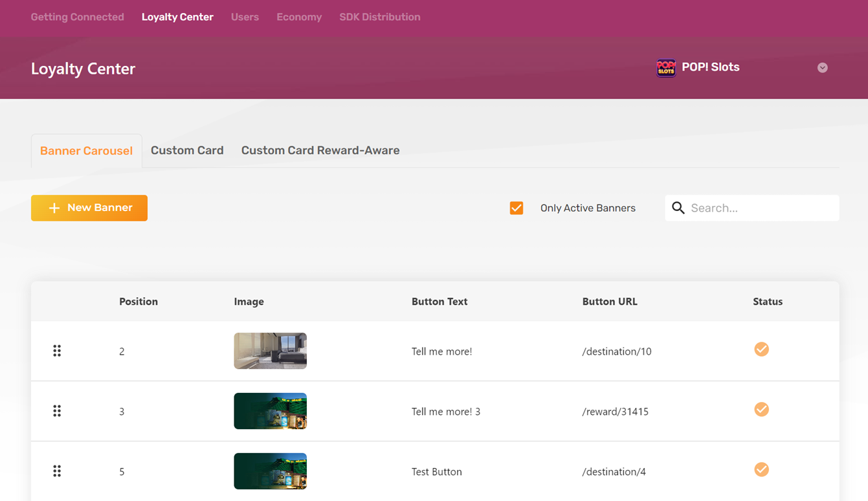Uncheck the Only Active Banners checkbox
Viewport: 868px width, 501px height.
[x=517, y=208]
